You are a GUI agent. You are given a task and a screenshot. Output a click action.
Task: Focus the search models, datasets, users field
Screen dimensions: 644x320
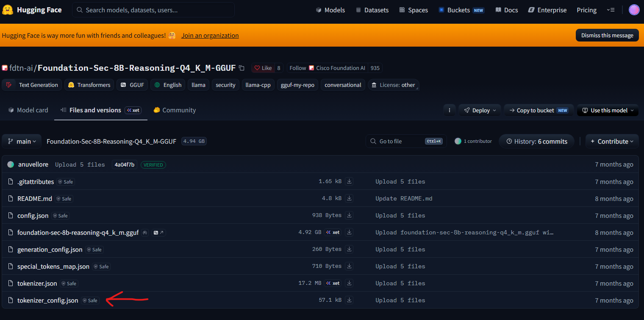point(153,10)
